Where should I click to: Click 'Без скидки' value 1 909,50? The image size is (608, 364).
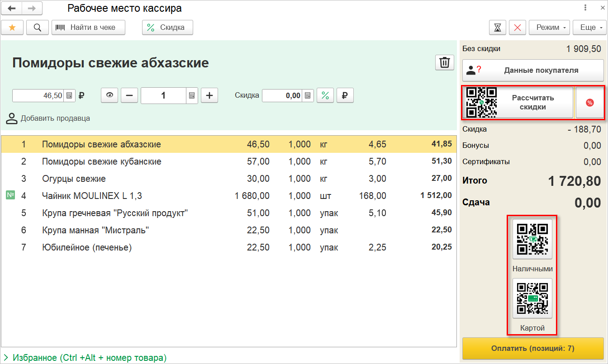point(584,49)
